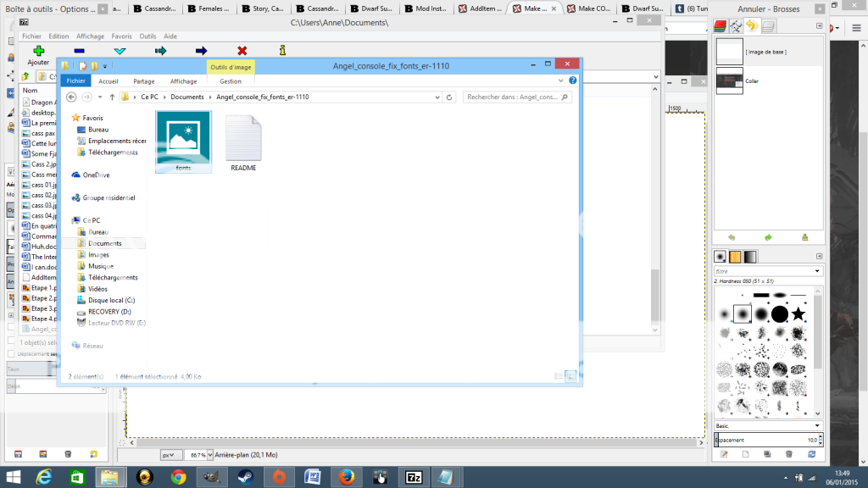Select Téléchargements under Favoris
The width and height of the screenshot is (868, 488).
pos(113,152)
